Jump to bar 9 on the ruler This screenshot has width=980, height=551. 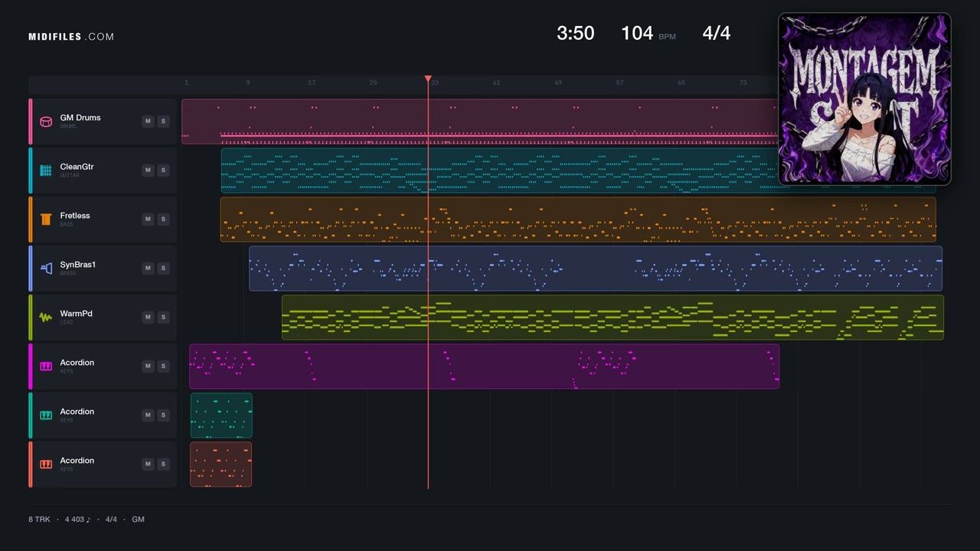[x=247, y=83]
